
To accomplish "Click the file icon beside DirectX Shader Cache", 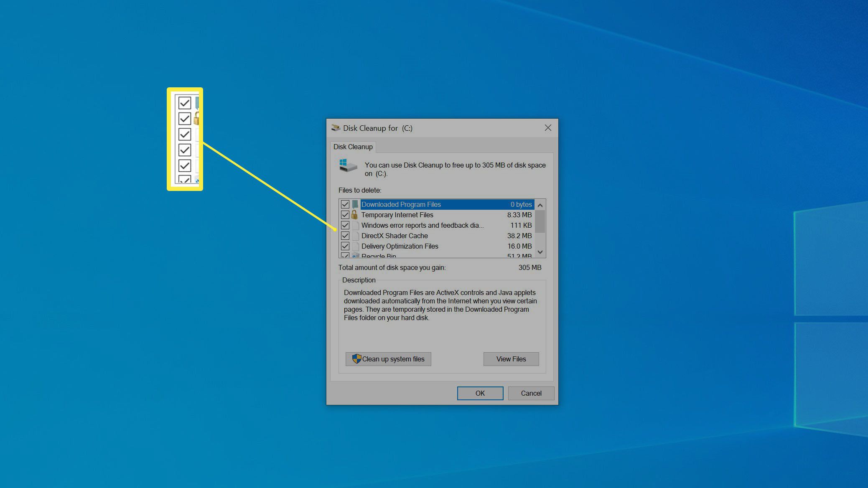I will pos(355,236).
